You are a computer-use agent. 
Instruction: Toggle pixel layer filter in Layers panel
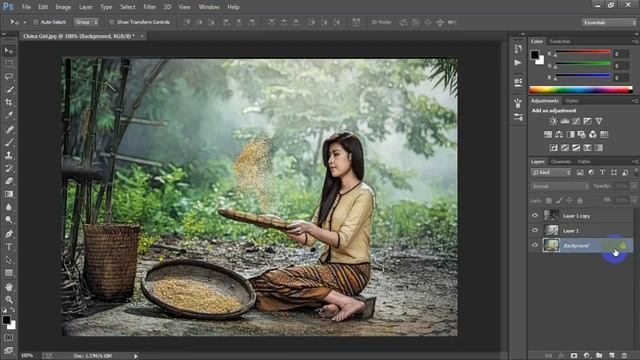(x=580, y=173)
